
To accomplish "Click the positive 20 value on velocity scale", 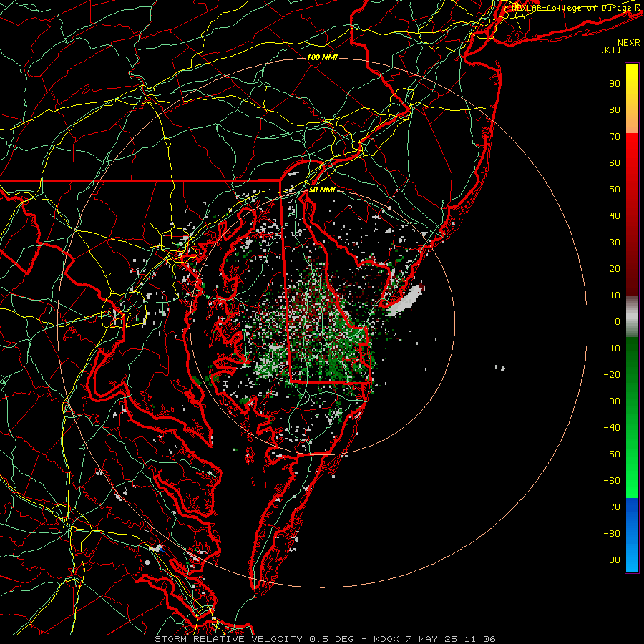I will 615,269.
